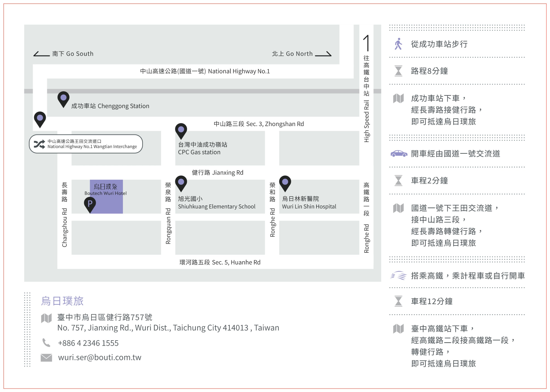Click the CPC Gas station map pin
The width and height of the screenshot is (550, 392).
(x=181, y=131)
